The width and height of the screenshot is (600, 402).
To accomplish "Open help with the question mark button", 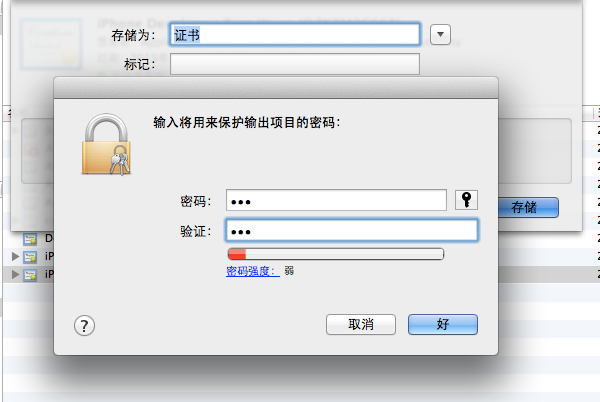I will [x=84, y=326].
